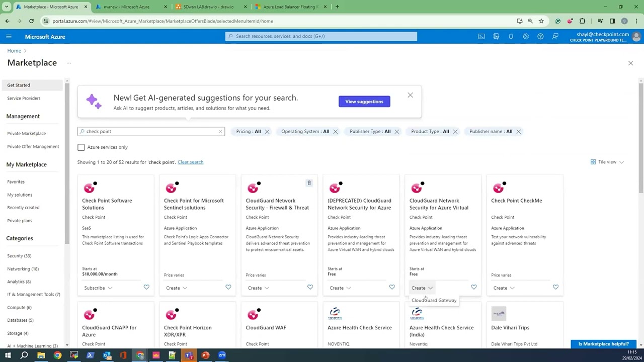Dismiss the AI suggestions banner
The image size is (644, 362).
pos(410,95)
